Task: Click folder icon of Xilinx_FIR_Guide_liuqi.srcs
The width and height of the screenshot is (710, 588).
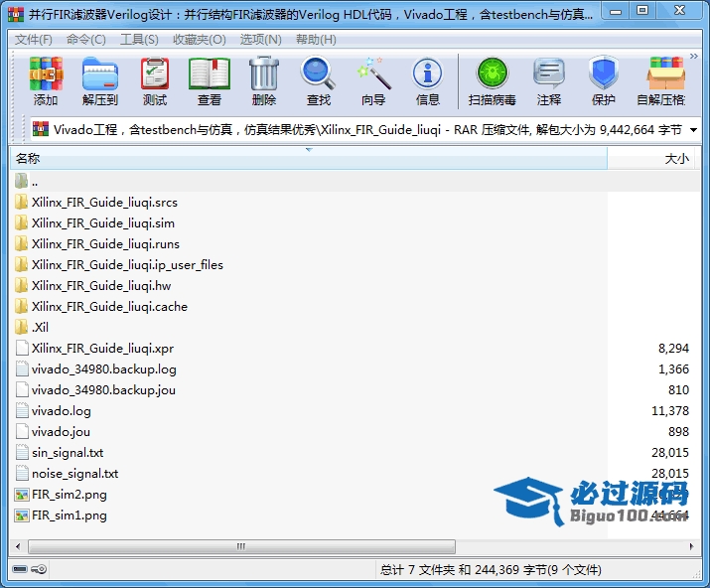Action: (21, 202)
